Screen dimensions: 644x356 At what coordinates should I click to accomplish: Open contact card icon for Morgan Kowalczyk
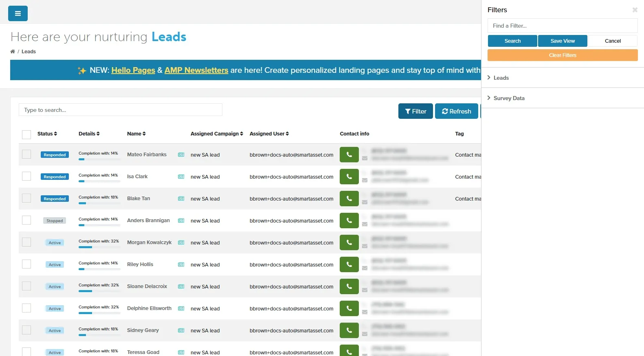click(x=181, y=242)
